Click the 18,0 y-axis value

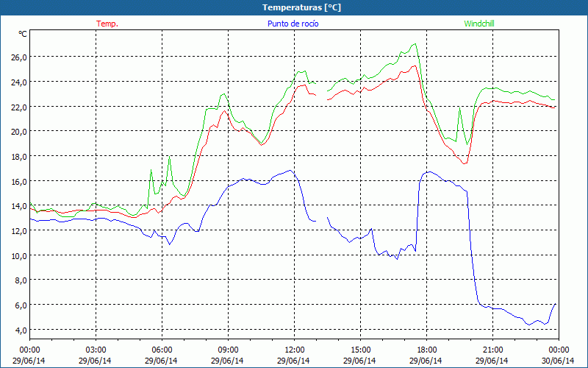19,157
